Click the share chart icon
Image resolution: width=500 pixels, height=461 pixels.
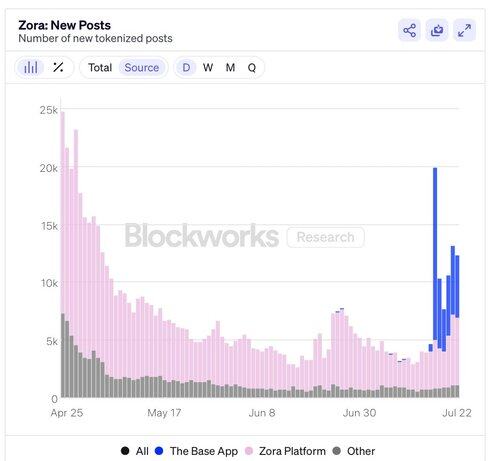(409, 30)
